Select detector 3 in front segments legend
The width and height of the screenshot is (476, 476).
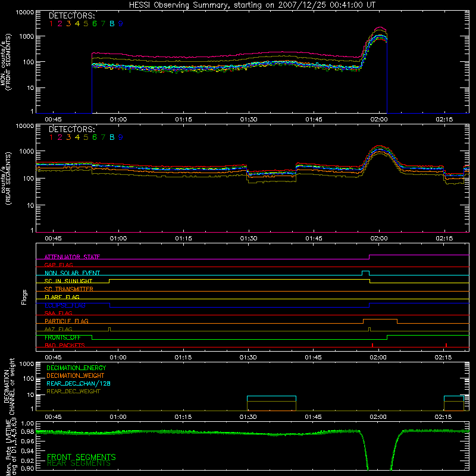[68, 24]
